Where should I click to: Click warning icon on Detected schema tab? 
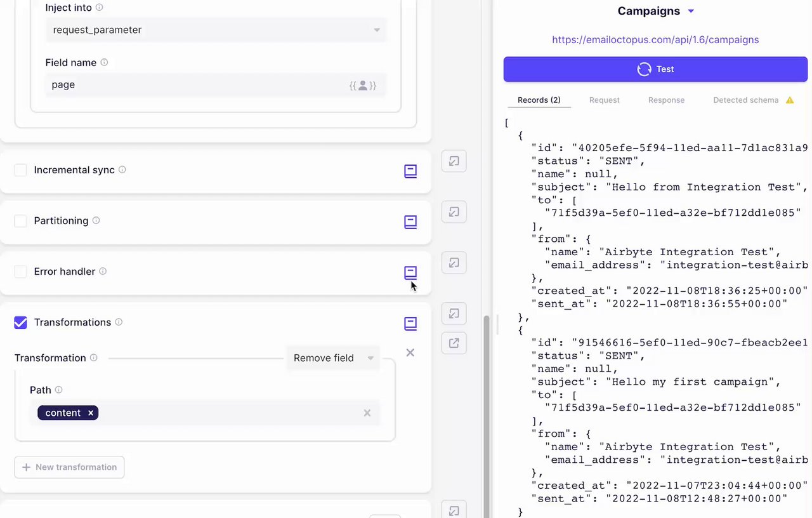(x=790, y=100)
